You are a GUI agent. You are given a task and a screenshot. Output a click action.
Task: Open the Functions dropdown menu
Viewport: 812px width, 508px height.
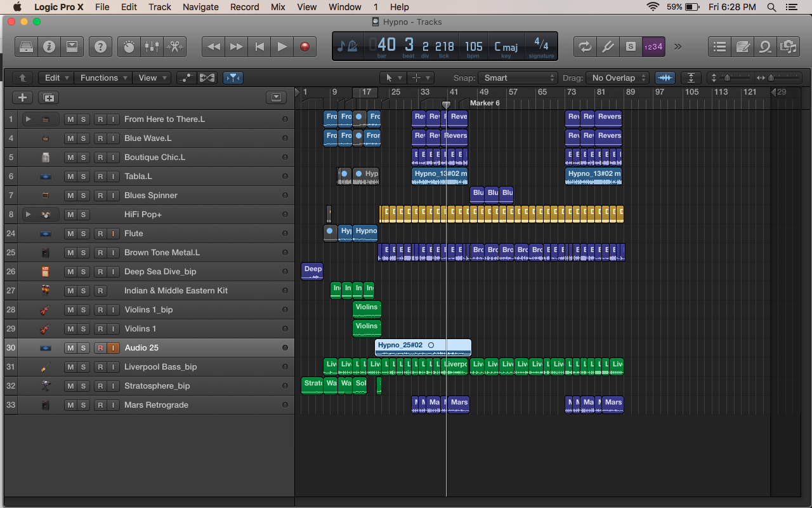point(103,78)
